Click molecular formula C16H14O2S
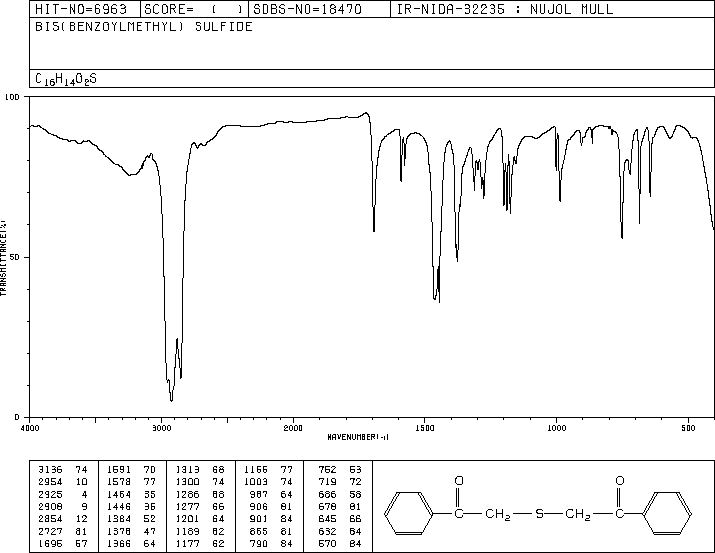The height and width of the screenshot is (553, 715). [x=66, y=79]
